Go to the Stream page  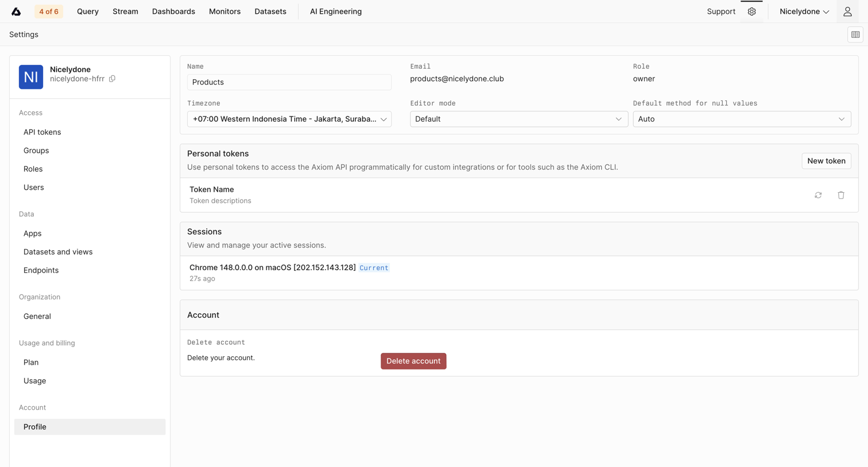pos(125,11)
